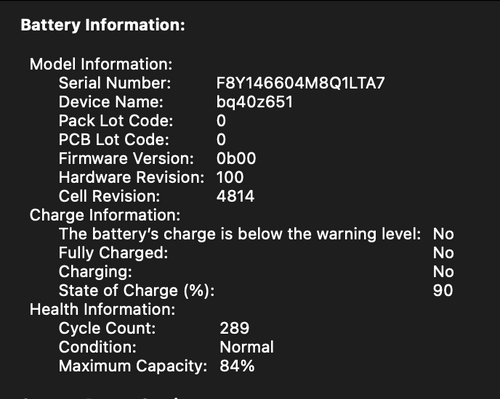Click the Maximum Capacity label
This screenshot has width=500, height=399.
coord(133,366)
